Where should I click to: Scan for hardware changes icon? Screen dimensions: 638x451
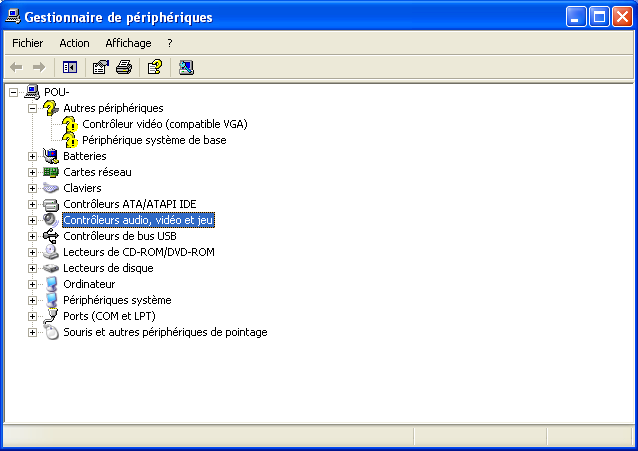click(186, 67)
